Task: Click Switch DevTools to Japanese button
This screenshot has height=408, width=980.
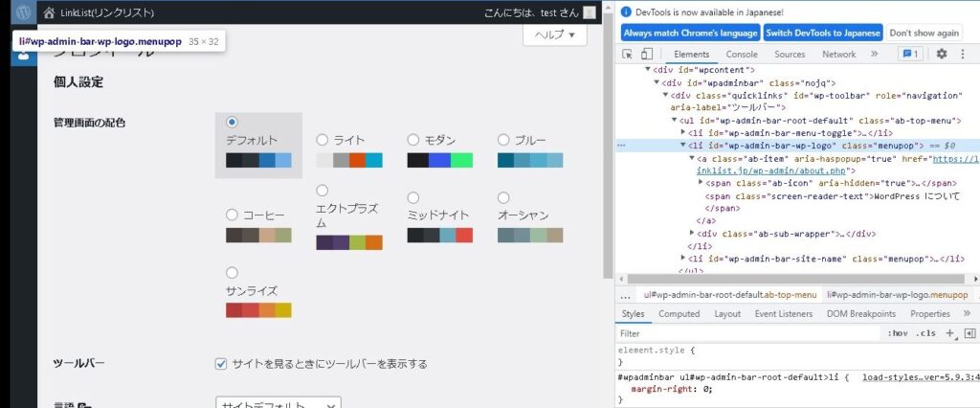Action: click(x=823, y=33)
